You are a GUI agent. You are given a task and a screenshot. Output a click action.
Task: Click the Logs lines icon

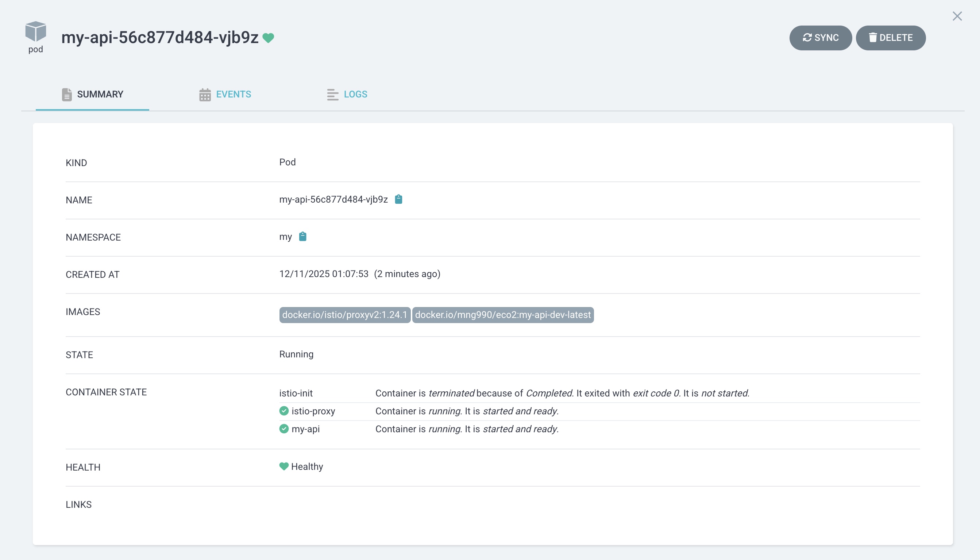[332, 95]
